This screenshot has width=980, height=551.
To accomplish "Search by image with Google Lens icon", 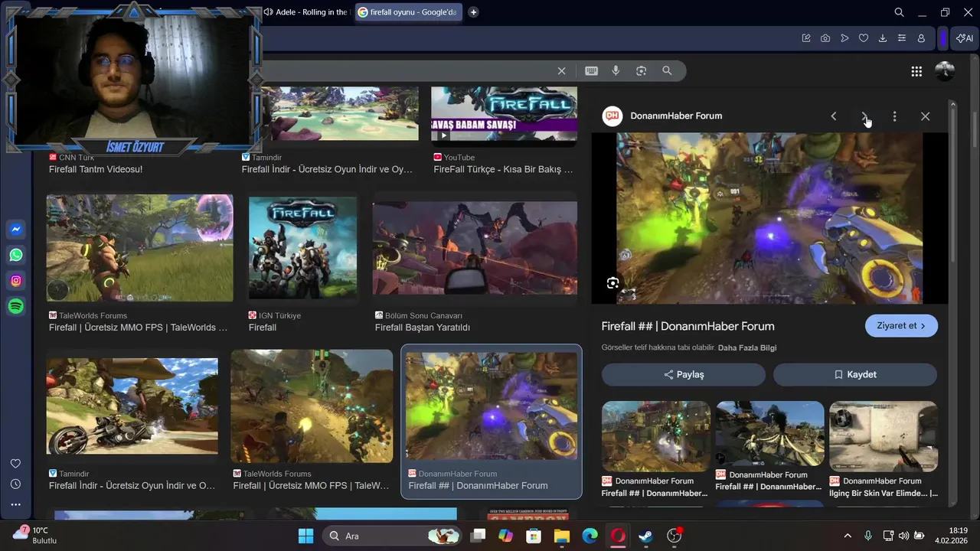I will point(642,70).
